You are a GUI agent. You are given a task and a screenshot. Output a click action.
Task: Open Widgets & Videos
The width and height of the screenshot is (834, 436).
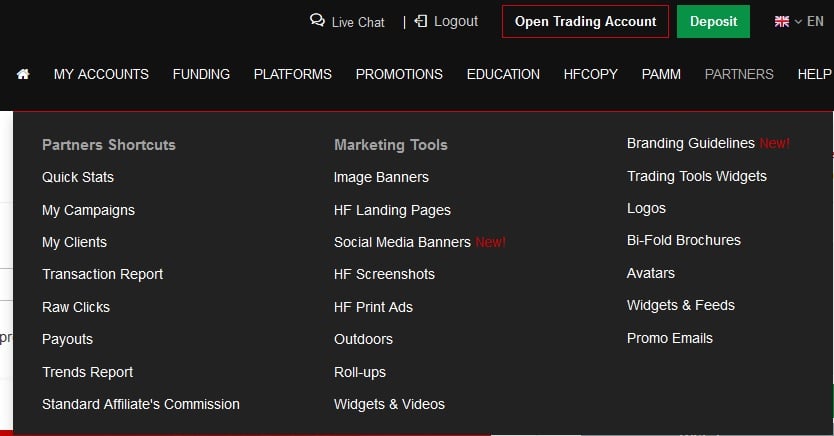pos(389,404)
